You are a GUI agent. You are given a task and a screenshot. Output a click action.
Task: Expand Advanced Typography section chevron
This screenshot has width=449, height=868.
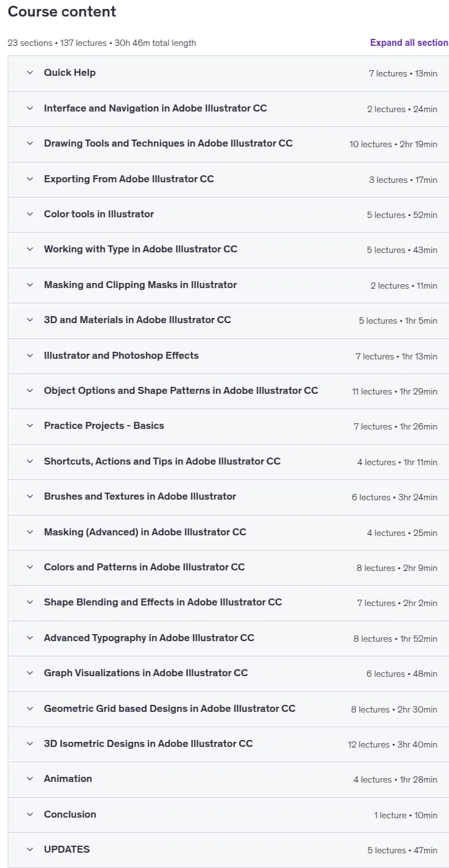pos(29,638)
